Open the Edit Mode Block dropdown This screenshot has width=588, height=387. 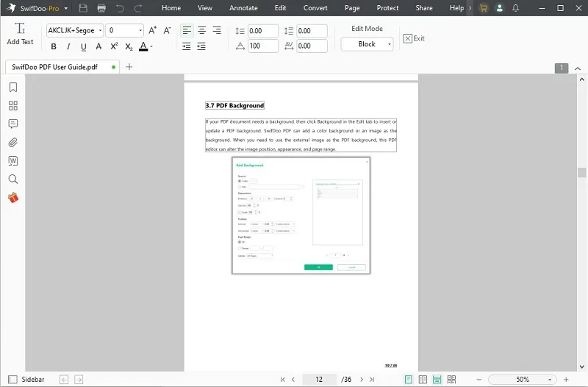tap(367, 44)
